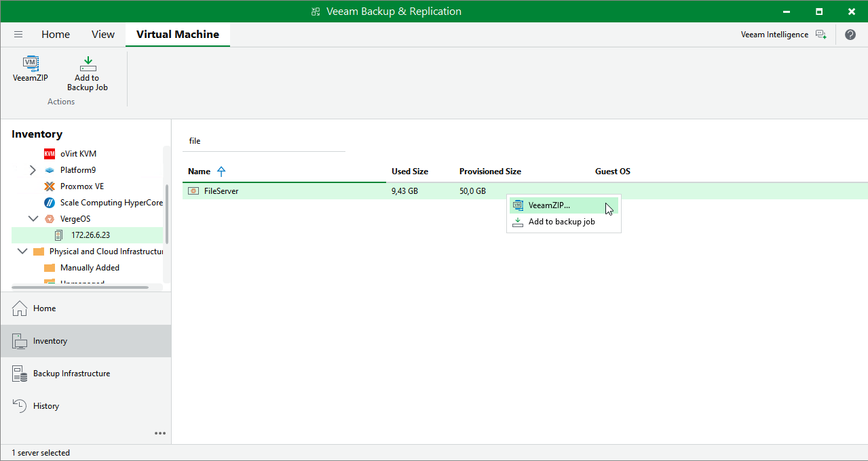The image size is (868, 461).
Task: Select Scale Computing HyperCore node
Action: point(111,203)
